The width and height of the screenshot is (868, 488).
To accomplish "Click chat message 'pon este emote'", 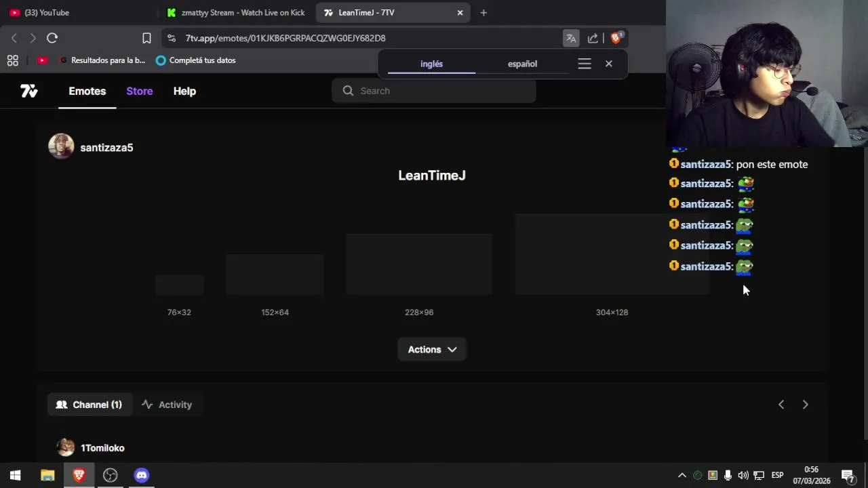I will (772, 165).
